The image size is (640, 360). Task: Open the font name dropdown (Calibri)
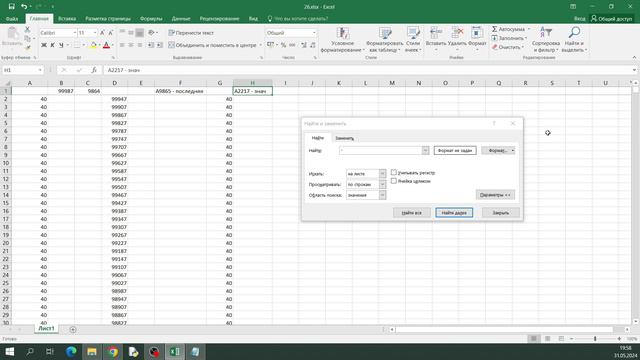tap(74, 33)
